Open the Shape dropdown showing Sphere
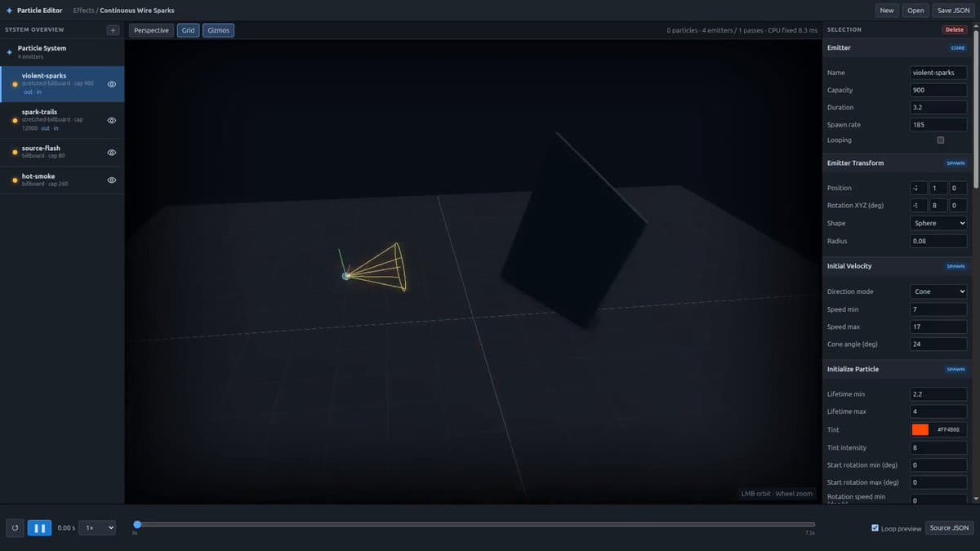The width and height of the screenshot is (980, 551). pyautogui.click(x=938, y=223)
